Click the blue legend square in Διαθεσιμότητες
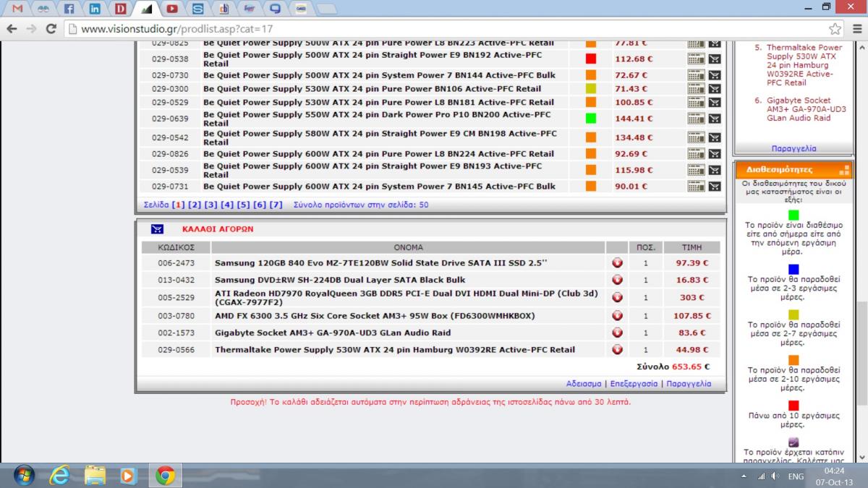Image resolution: width=868 pixels, height=488 pixels. 793,269
